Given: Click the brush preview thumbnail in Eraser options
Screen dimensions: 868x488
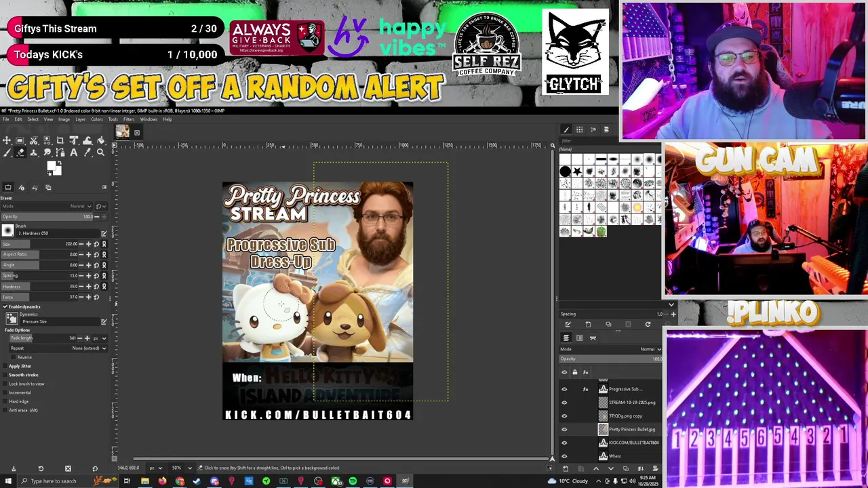Looking at the screenshot, I should (x=8, y=230).
